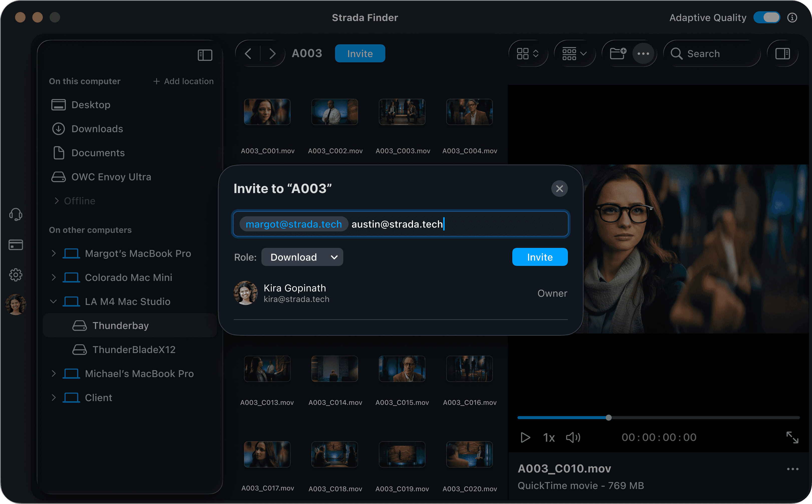This screenshot has height=504, width=812.
Task: Click the kira@strada.tech email text
Action: pos(296,299)
